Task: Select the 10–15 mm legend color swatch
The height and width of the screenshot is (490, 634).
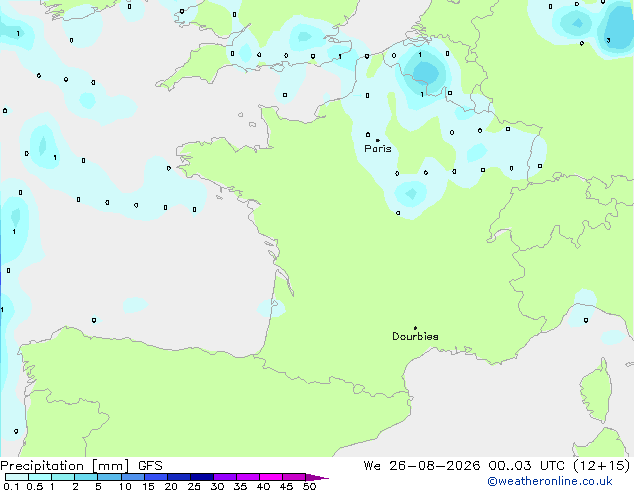Action: (132, 477)
